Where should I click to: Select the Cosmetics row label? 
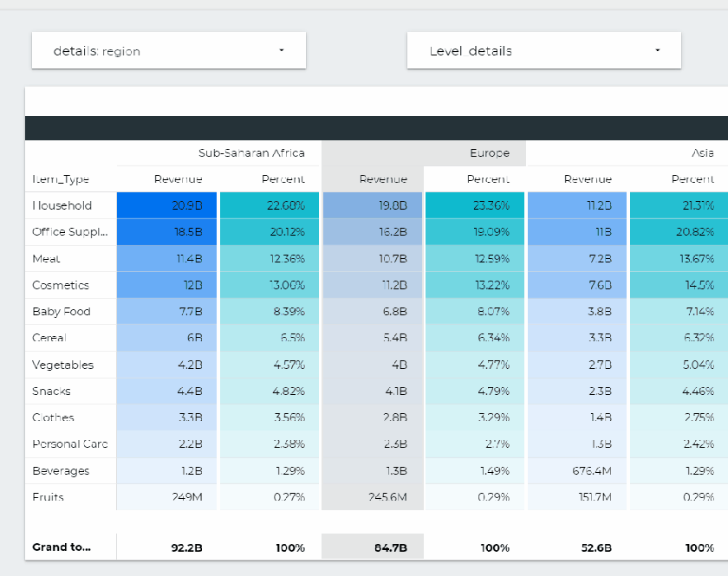click(57, 285)
